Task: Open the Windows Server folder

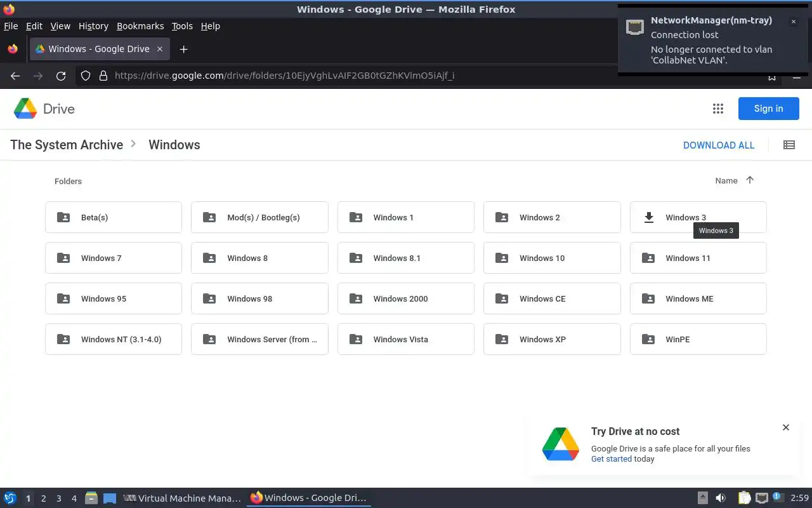Action: [x=259, y=339]
